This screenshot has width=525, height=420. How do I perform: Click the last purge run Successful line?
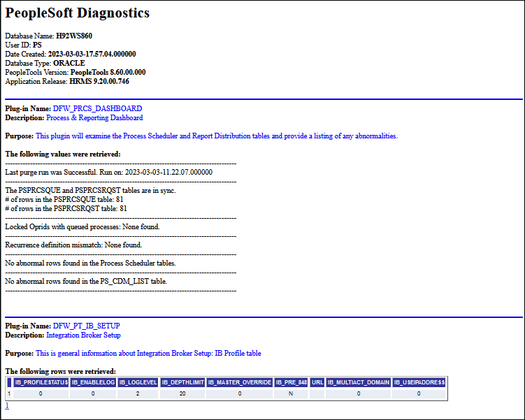coord(109,172)
